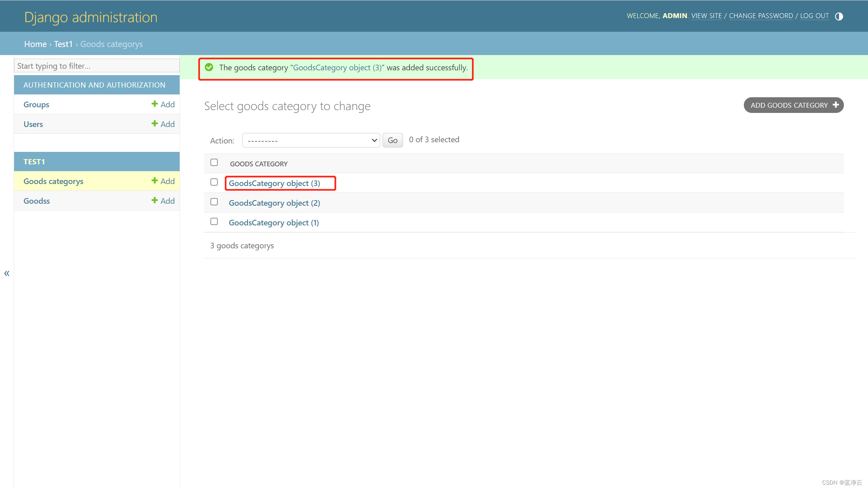Open Goodss in the sidebar
Image resolution: width=868 pixels, height=489 pixels.
pyautogui.click(x=37, y=201)
